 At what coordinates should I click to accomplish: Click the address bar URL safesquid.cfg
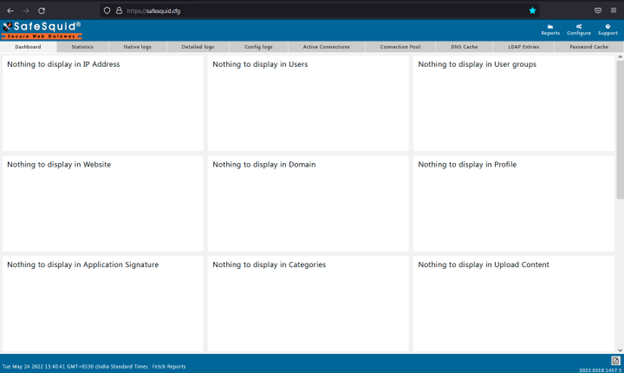tap(154, 11)
